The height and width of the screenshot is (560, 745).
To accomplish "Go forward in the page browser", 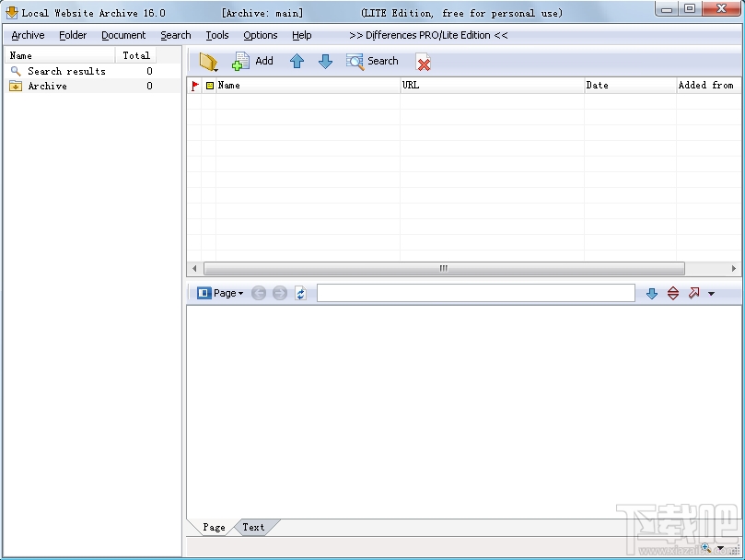I will click(280, 293).
